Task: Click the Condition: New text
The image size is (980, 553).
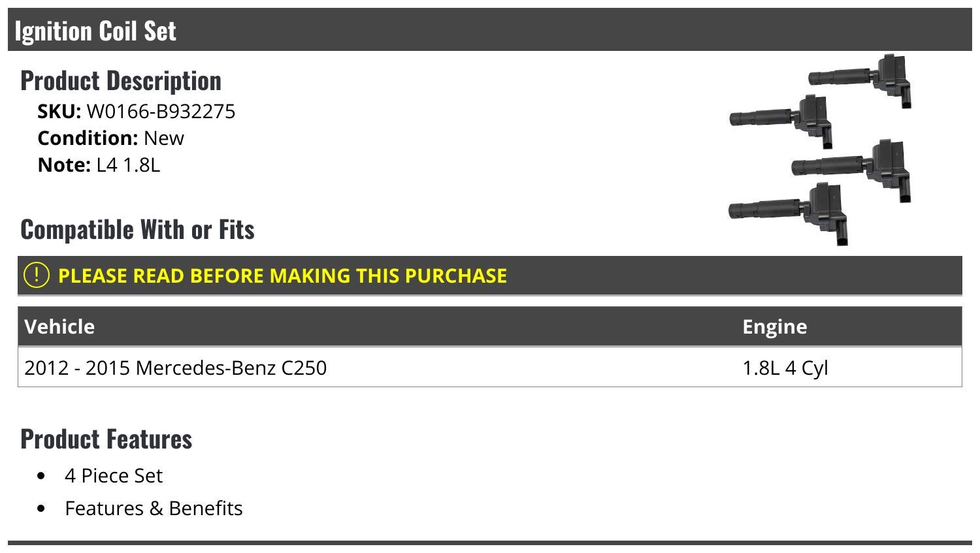Action: coord(111,138)
